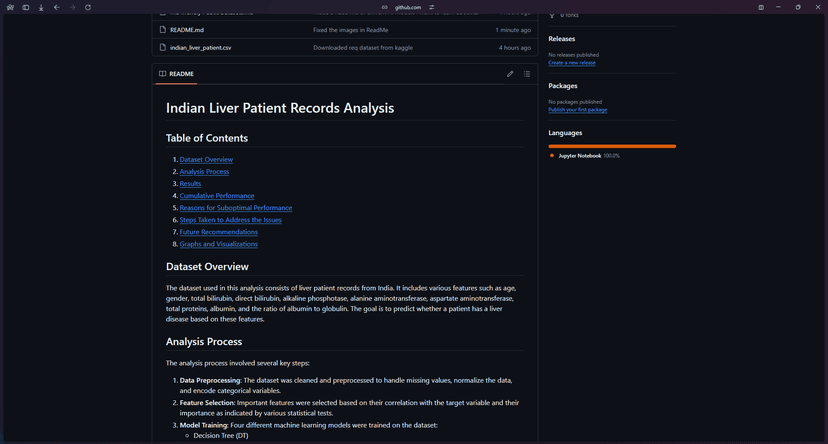Open commit 'Fixed the images in ReadMe'
The image size is (828, 444).
coord(350,30)
